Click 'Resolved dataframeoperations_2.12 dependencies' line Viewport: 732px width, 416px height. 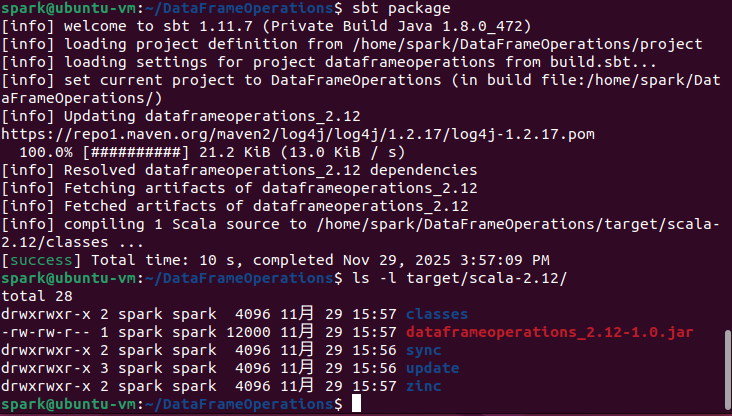(239, 170)
